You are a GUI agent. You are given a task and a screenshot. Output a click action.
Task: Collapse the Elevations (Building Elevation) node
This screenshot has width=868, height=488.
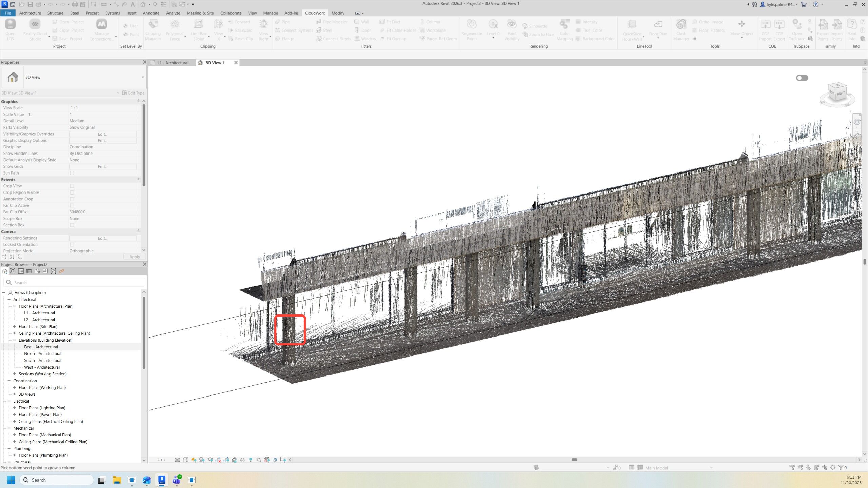click(x=15, y=340)
